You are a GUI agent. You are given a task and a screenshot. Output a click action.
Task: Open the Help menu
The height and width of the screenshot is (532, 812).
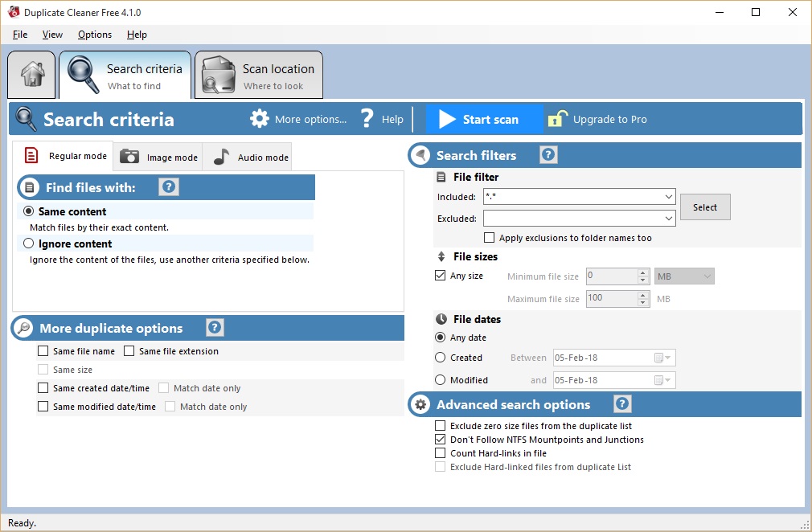tap(137, 35)
